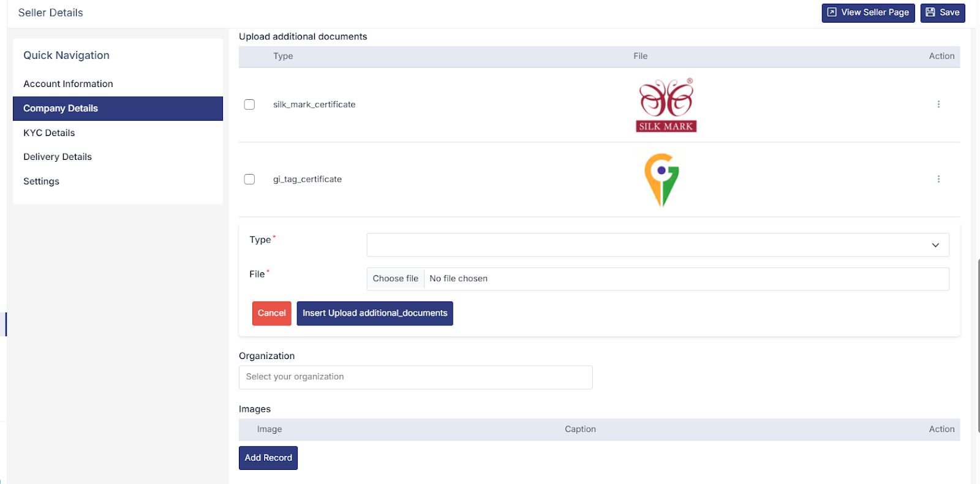Open the Select your organization field
980x484 pixels.
[415, 377]
